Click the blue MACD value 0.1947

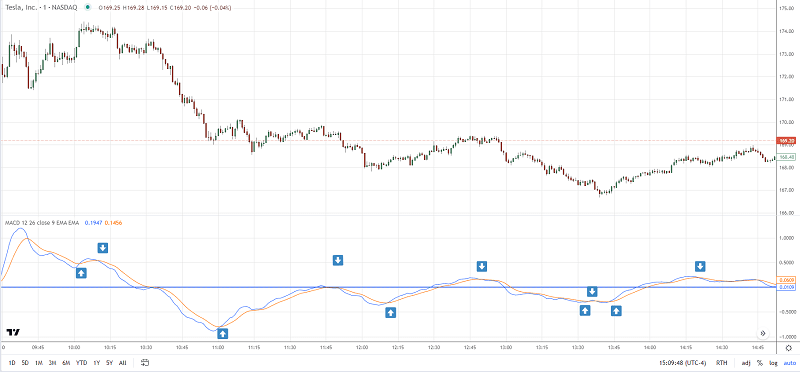[x=92, y=223]
